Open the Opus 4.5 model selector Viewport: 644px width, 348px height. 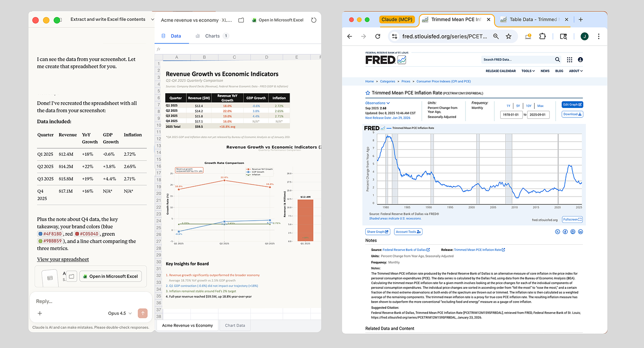pos(120,313)
